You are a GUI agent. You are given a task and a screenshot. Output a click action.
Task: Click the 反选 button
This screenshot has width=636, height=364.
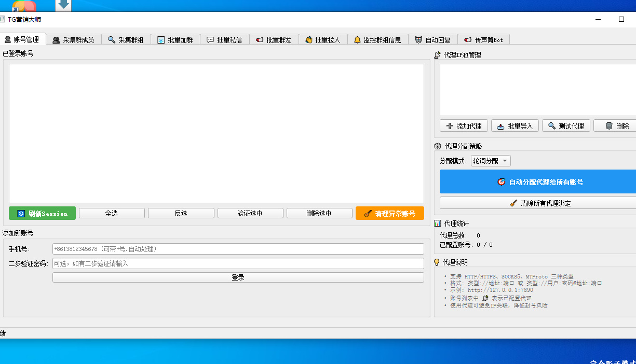pos(181,213)
